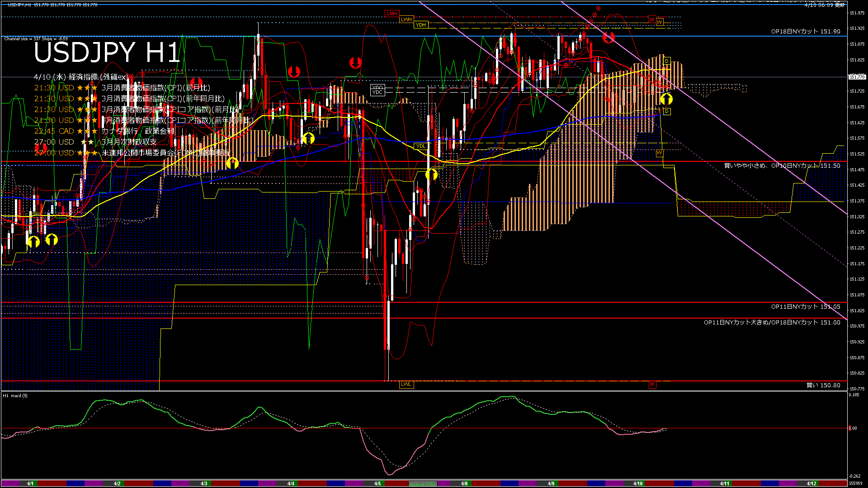Click the yellow D tag below the yellow arrow

click(667, 111)
